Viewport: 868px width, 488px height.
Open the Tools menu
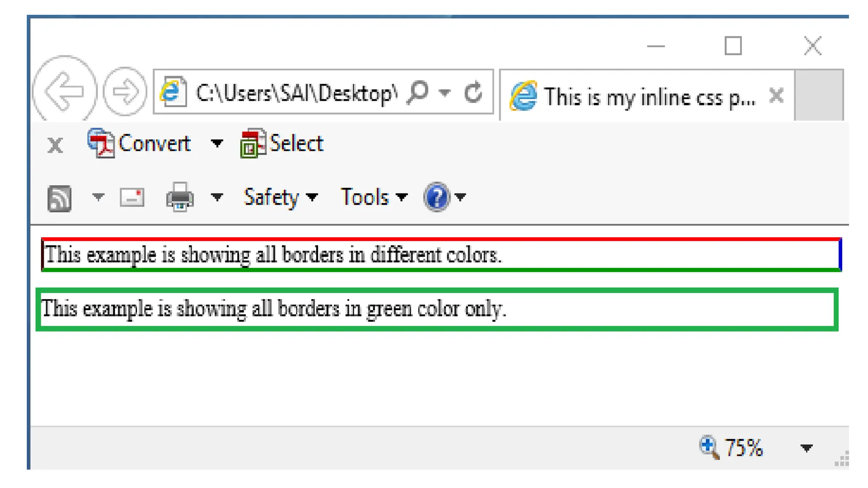tap(373, 197)
